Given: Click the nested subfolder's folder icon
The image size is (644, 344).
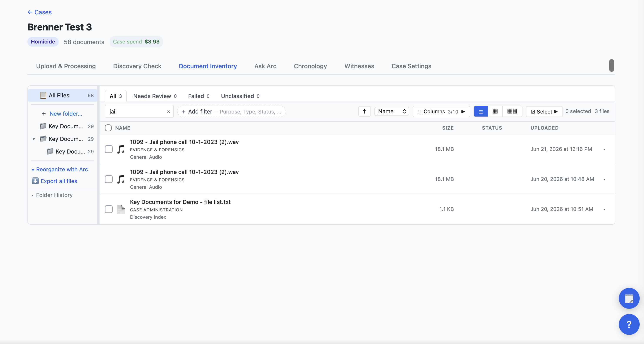Looking at the screenshot, I should coord(50,151).
